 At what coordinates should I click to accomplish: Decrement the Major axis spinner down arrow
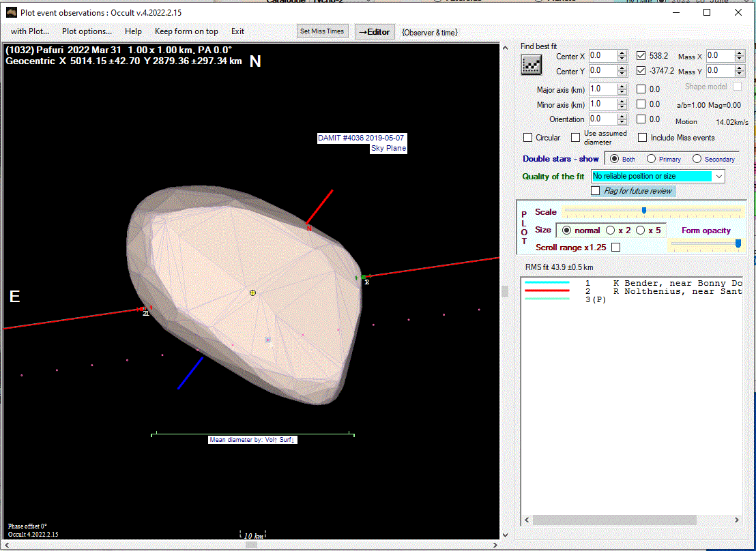622,92
